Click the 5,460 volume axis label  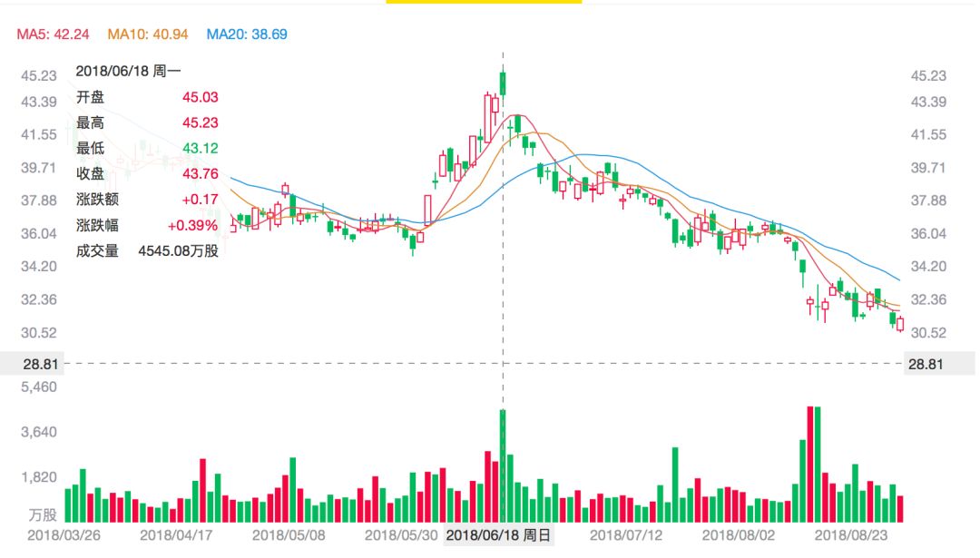click(x=39, y=387)
